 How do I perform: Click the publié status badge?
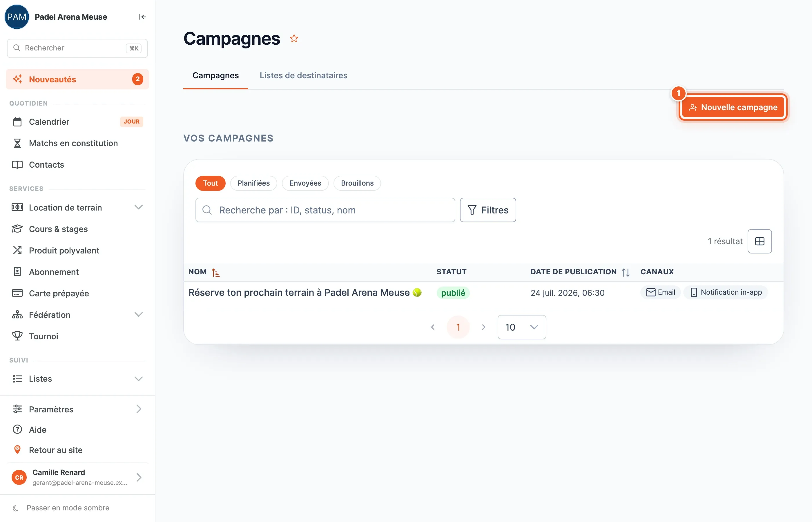[453, 293]
